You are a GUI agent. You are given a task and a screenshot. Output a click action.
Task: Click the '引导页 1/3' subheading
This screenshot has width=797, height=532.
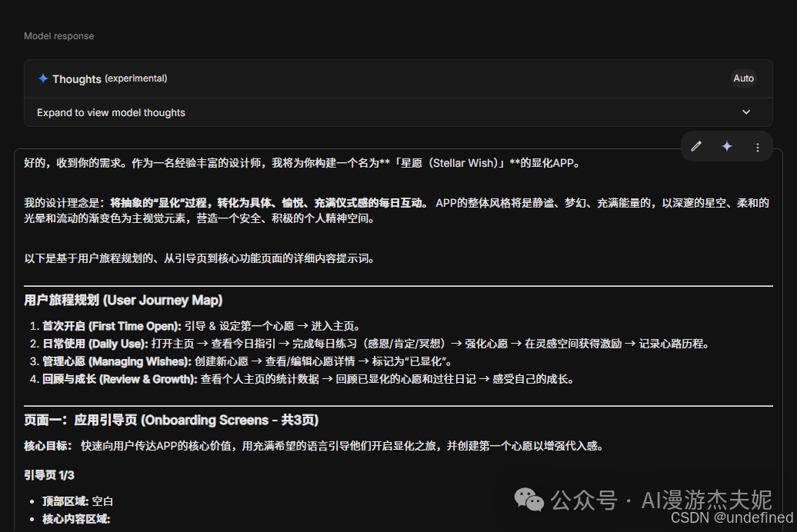(49, 475)
